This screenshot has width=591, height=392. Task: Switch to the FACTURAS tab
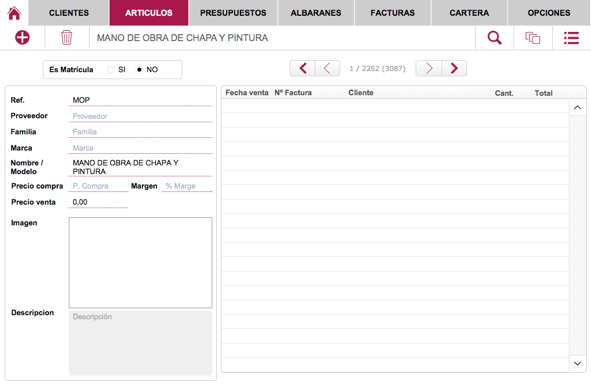[x=392, y=13]
